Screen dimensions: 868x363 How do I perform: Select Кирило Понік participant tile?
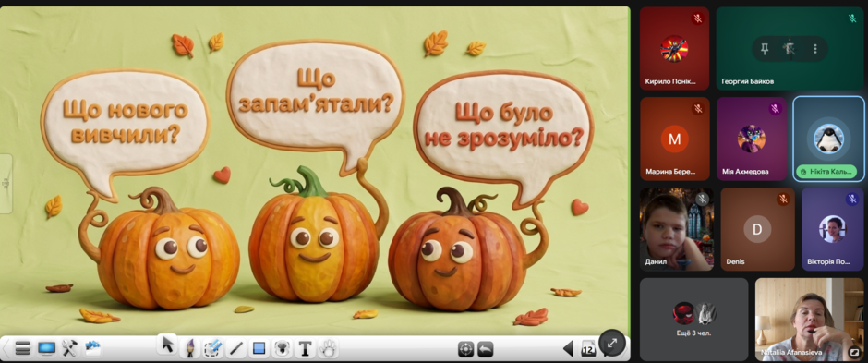point(674,49)
